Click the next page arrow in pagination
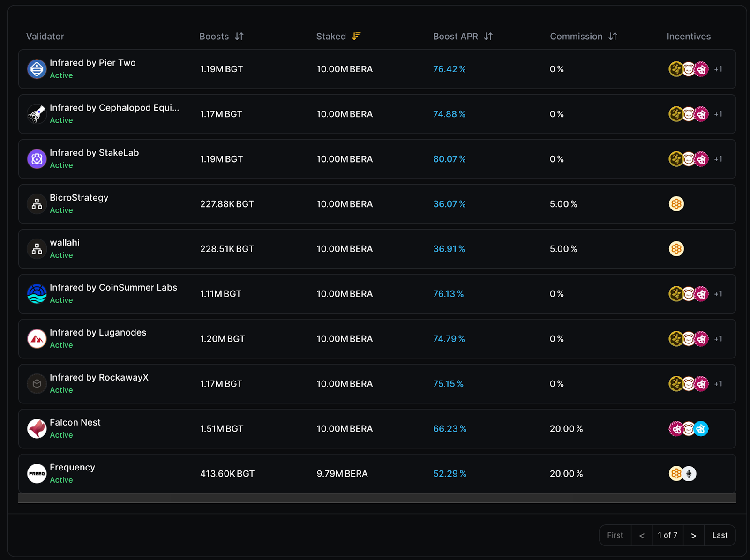The height and width of the screenshot is (560, 750). [x=694, y=535]
